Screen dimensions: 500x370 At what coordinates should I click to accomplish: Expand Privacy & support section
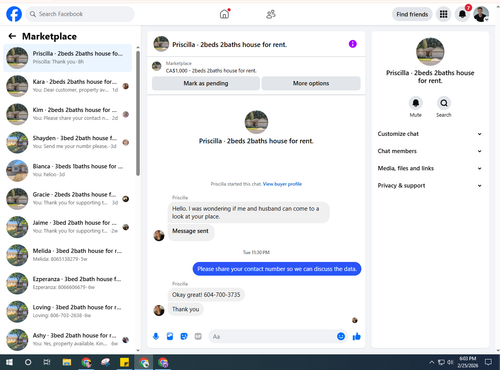click(x=430, y=186)
